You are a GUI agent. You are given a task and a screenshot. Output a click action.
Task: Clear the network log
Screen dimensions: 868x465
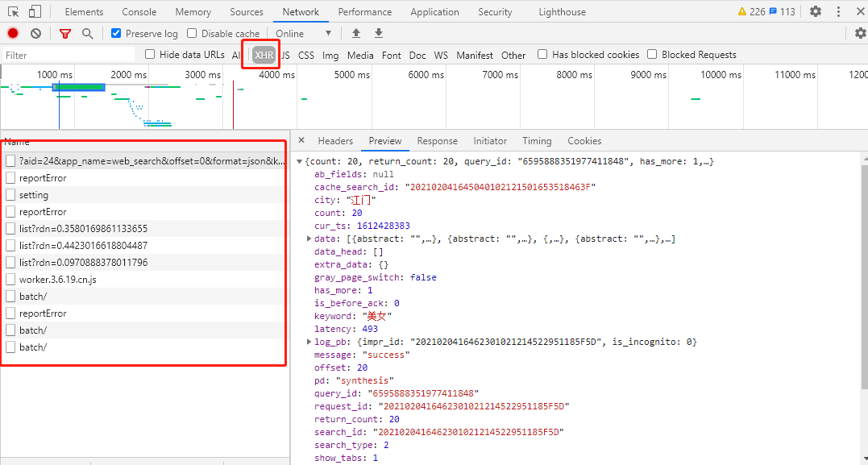[x=35, y=33]
